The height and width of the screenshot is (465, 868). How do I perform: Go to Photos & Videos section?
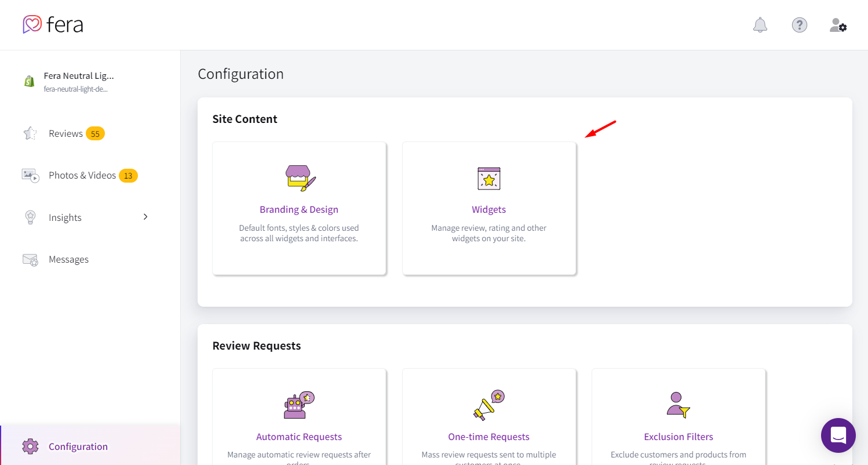[82, 175]
